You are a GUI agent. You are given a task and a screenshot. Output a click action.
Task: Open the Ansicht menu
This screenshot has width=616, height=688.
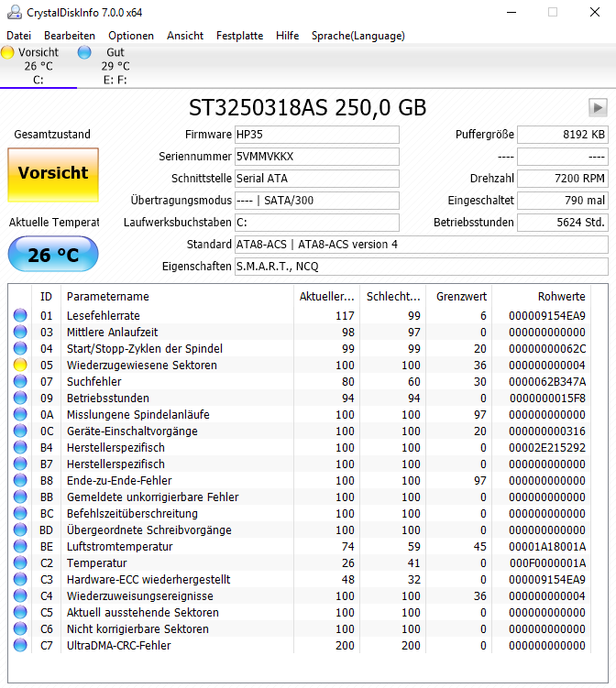tap(185, 36)
